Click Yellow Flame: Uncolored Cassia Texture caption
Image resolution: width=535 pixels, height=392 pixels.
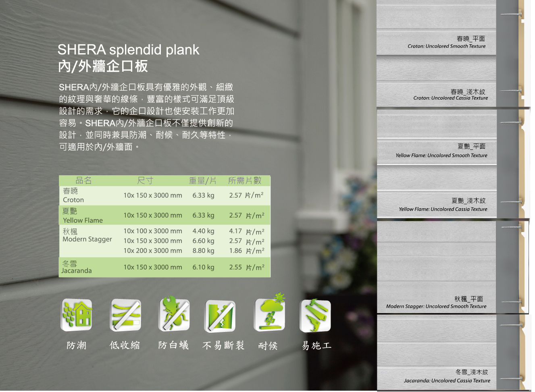[443, 209]
